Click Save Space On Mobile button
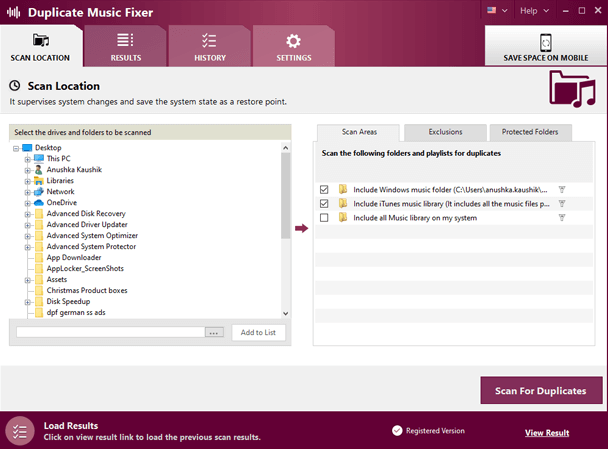 (546, 46)
